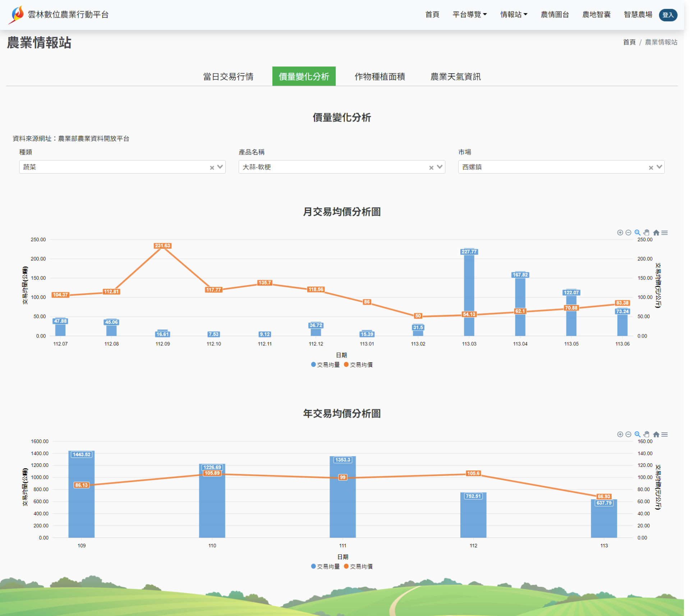Click 首頁 breadcrumb link
This screenshot has height=616, width=690.
[x=629, y=42]
